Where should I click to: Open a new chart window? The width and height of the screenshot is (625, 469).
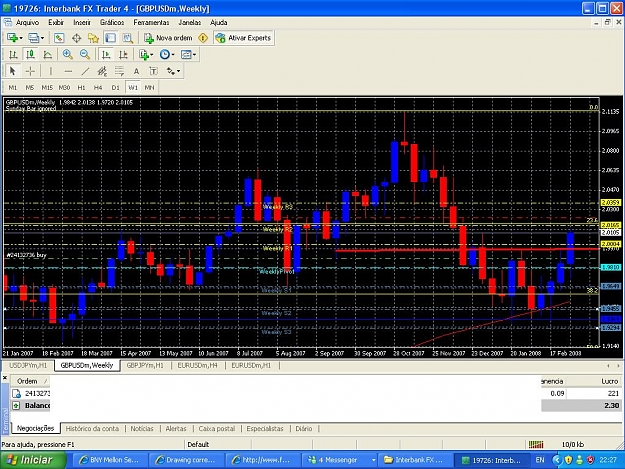tap(12, 38)
